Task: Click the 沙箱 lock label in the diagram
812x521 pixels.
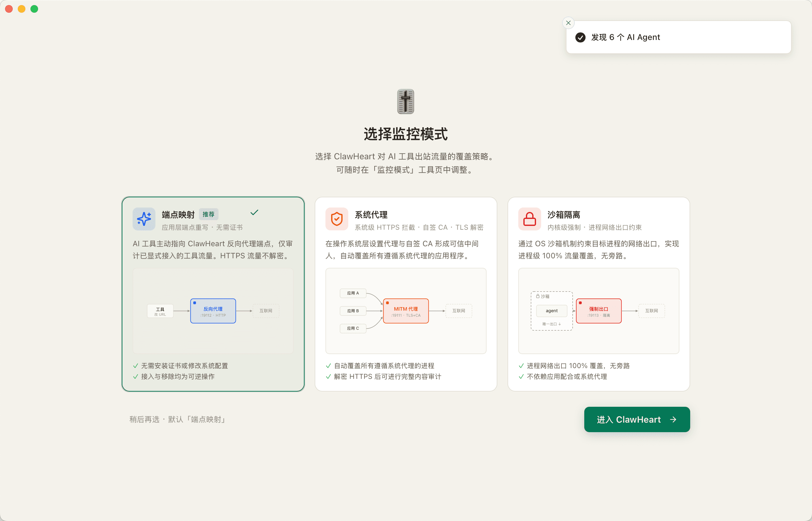Action: [x=542, y=296]
